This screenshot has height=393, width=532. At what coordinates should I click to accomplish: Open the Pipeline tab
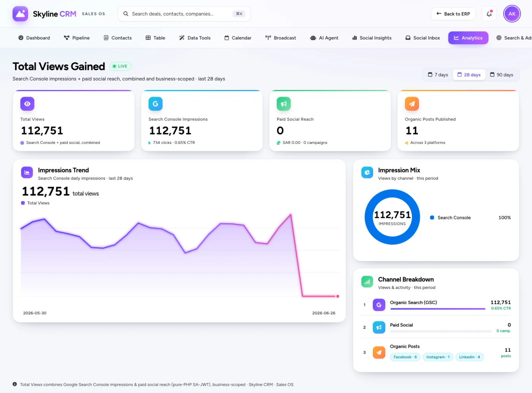pos(77,38)
